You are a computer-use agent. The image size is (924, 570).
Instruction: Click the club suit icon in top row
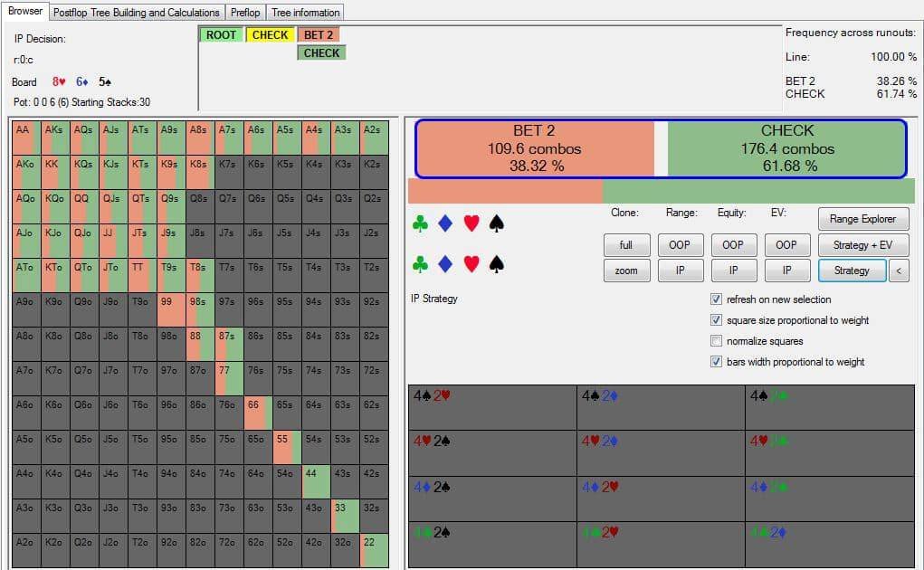coord(419,223)
